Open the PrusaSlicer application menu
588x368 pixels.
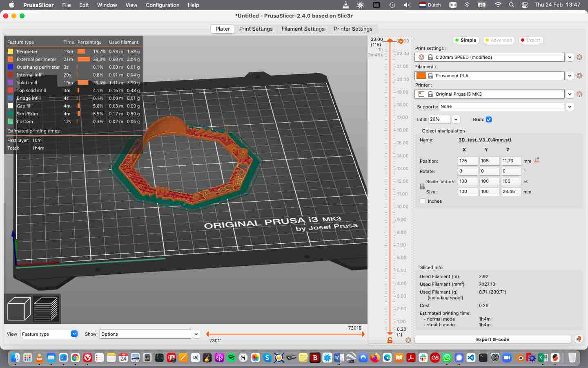[x=38, y=5]
